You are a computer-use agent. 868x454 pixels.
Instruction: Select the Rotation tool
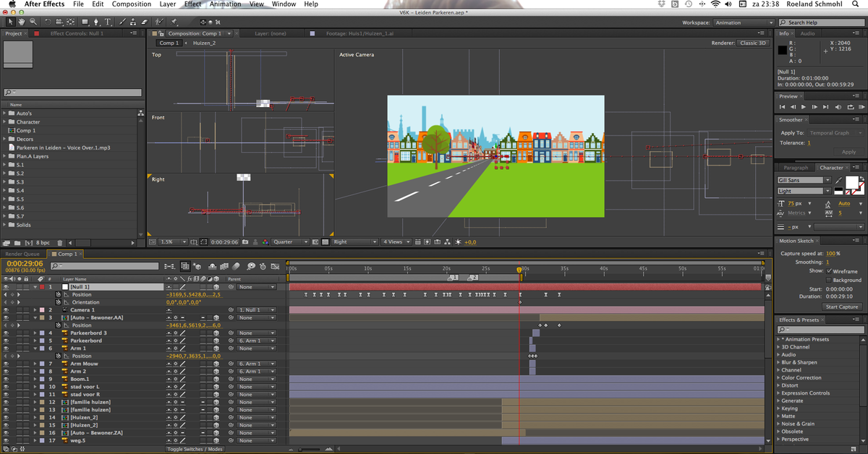point(48,22)
